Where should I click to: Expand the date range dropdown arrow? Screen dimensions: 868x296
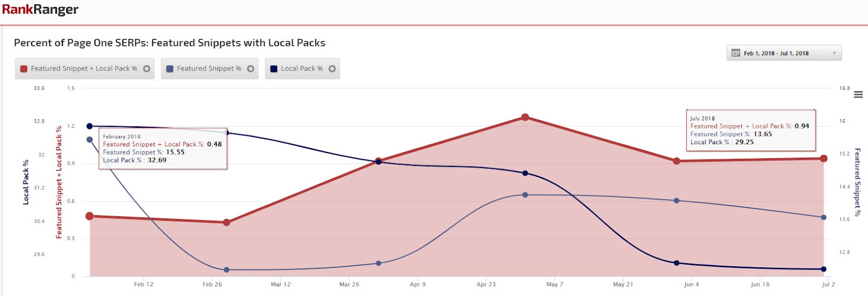(x=834, y=53)
